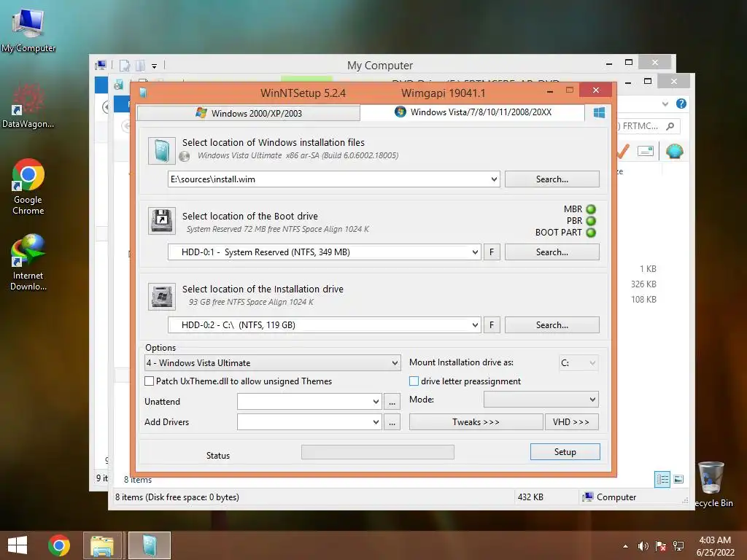Image resolution: width=747 pixels, height=560 pixels.
Task: Open the Start menu
Action: click(18, 545)
